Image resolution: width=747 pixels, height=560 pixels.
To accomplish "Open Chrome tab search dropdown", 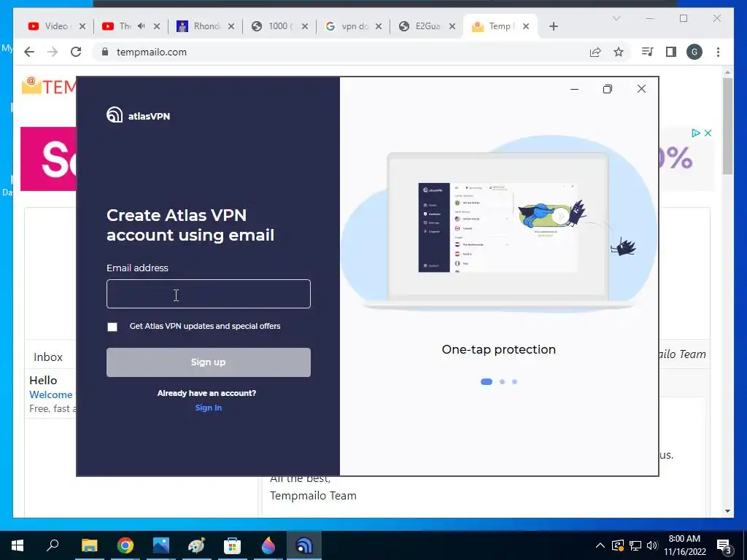I will [616, 18].
